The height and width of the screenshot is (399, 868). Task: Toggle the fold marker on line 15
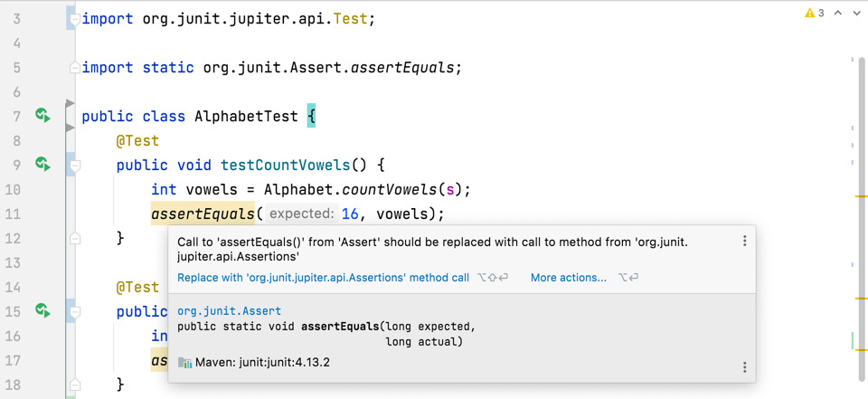tap(75, 312)
